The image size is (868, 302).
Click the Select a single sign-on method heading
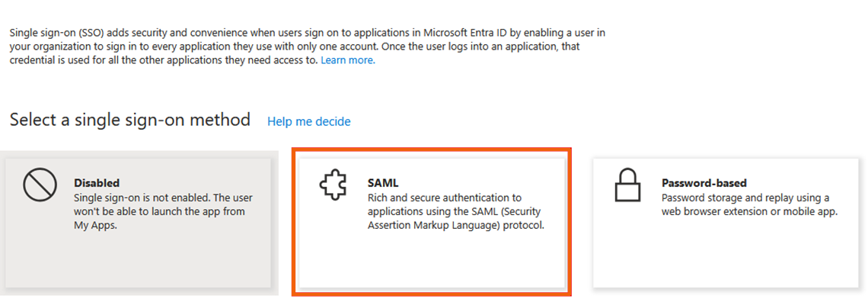click(130, 119)
